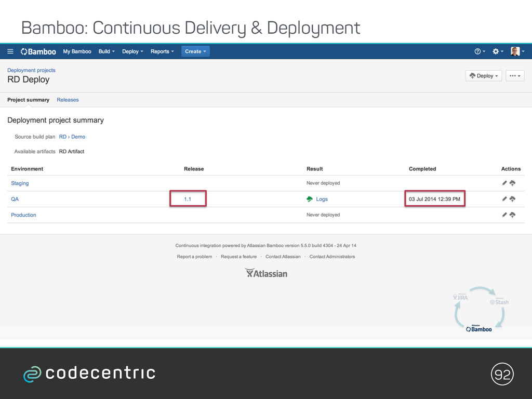Open Deployment projects breadcrumb link

tap(31, 70)
